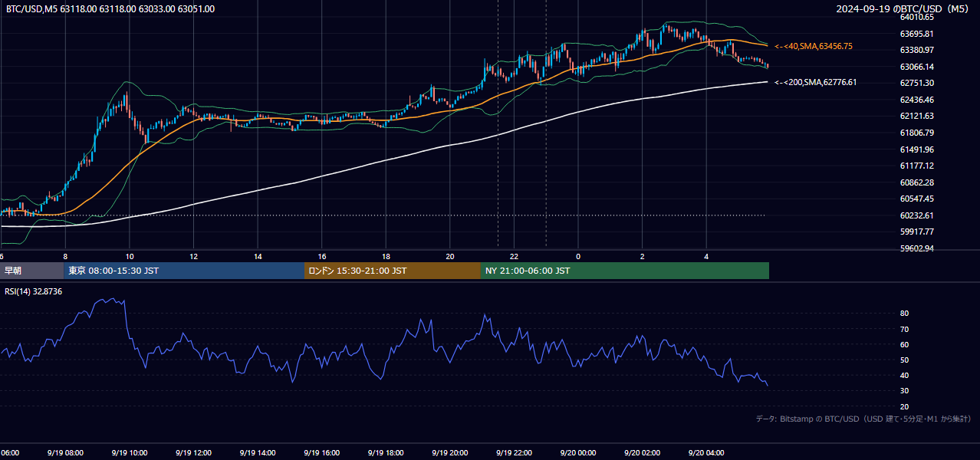Click the 9/20 02:00 date label

coord(643,453)
